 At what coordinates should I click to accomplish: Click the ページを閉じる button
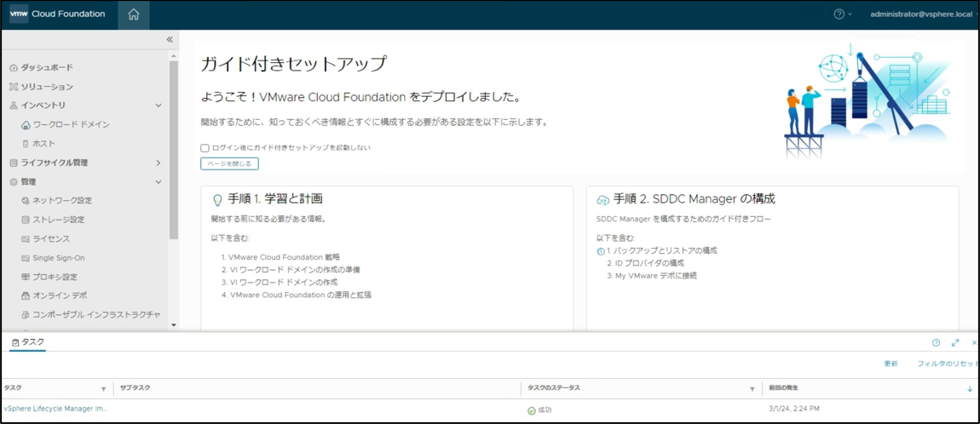point(229,163)
